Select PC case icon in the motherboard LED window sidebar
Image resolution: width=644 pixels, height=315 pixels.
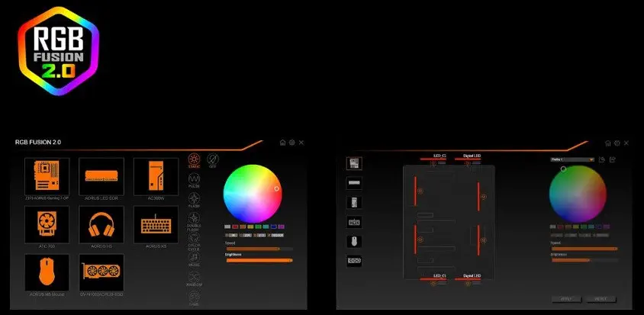pos(354,202)
